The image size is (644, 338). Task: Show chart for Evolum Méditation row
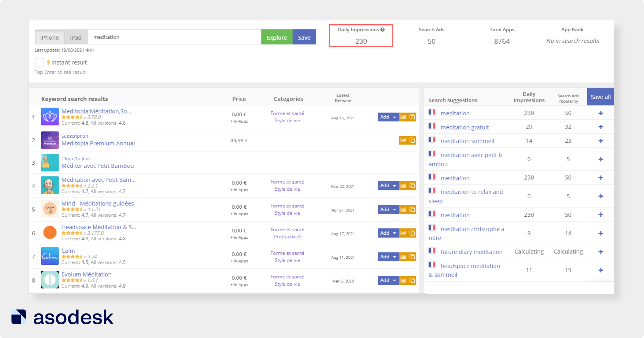coord(403,280)
